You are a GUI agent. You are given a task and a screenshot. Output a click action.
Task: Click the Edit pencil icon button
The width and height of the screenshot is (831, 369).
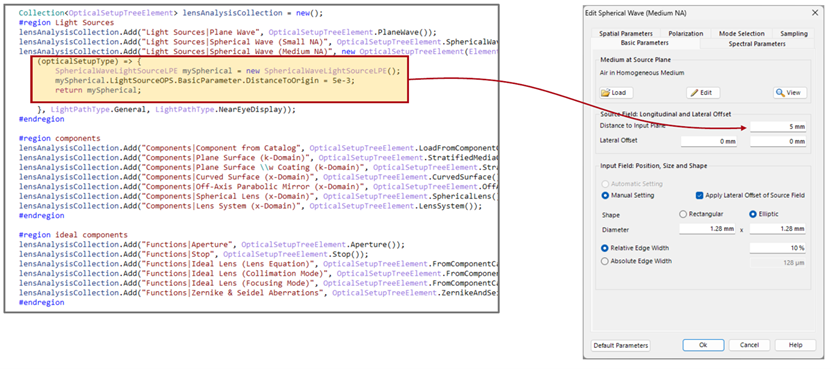[703, 92]
